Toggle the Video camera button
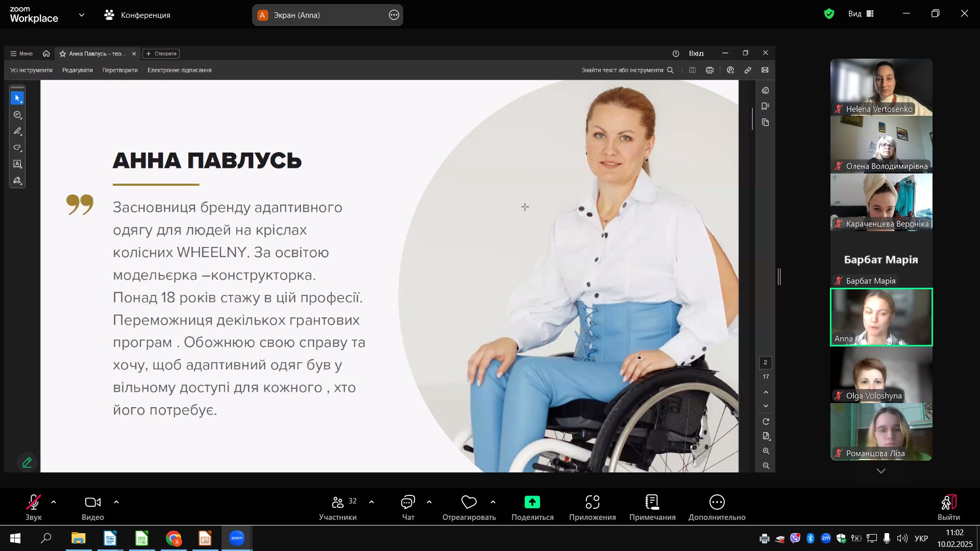980x551 pixels. coord(92,503)
